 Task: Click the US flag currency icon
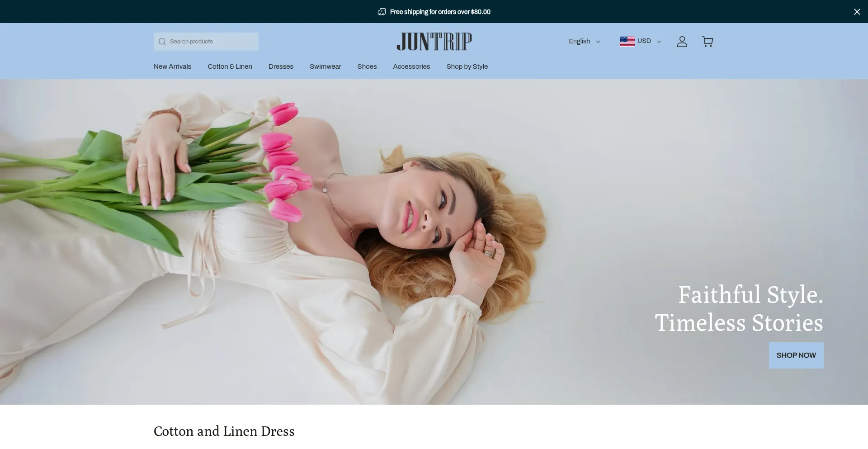click(627, 41)
